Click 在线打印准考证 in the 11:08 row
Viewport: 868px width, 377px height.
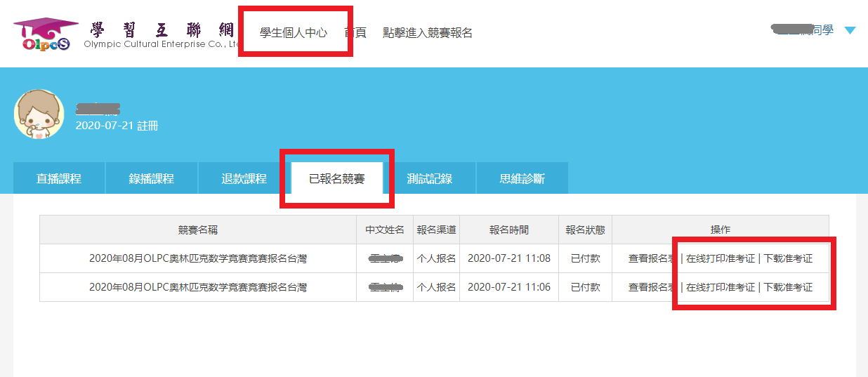point(721,258)
